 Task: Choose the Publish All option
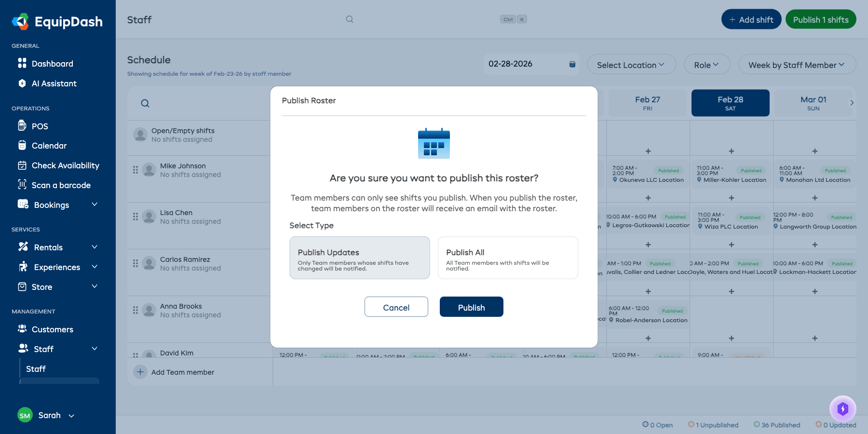pyautogui.click(x=507, y=258)
